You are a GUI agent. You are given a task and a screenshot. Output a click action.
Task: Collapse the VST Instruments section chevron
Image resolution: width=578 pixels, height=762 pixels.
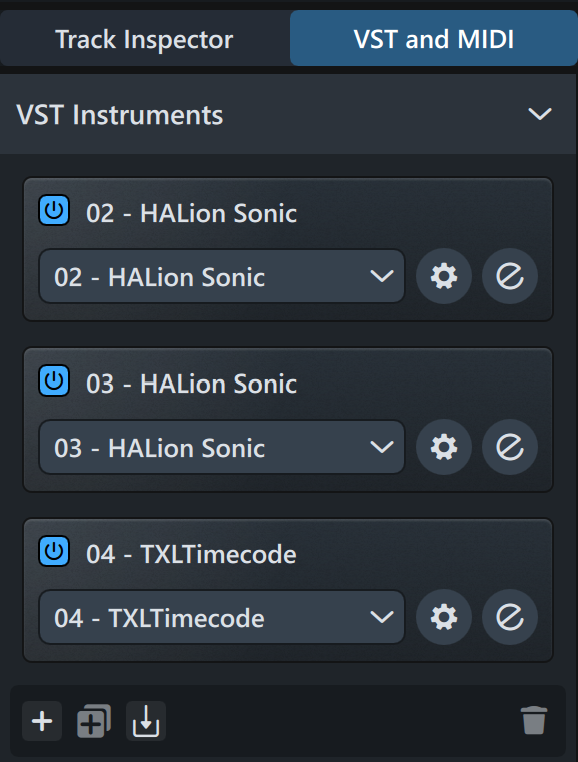pos(540,114)
